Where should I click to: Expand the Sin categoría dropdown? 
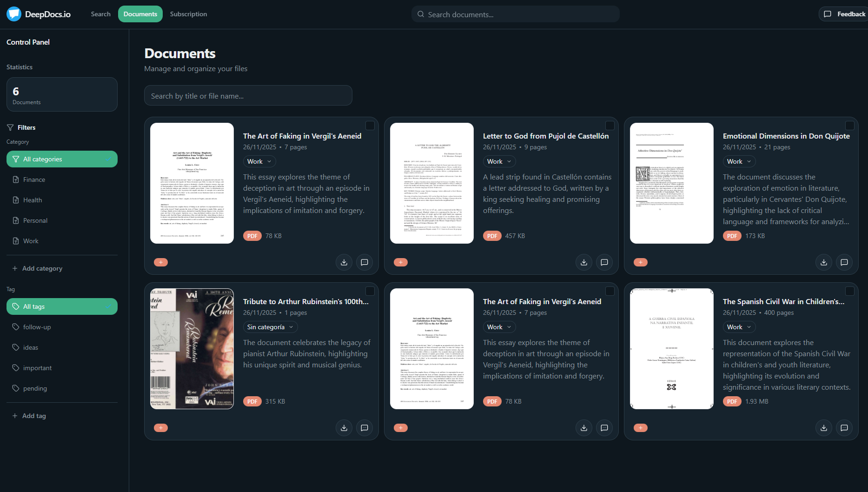(270, 327)
